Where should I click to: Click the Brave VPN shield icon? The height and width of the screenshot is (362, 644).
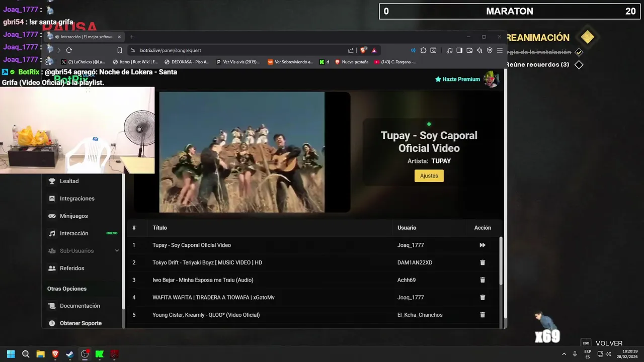click(490, 50)
